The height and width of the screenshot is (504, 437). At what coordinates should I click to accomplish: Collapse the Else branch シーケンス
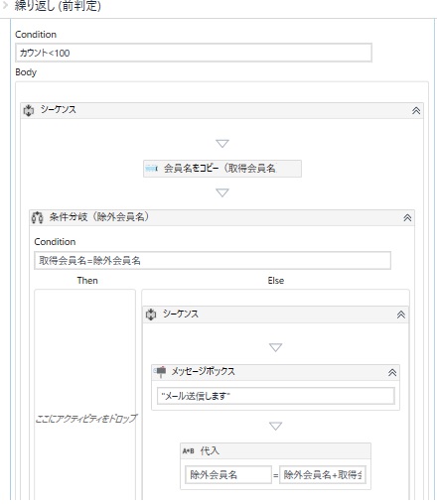pyautogui.click(x=401, y=315)
